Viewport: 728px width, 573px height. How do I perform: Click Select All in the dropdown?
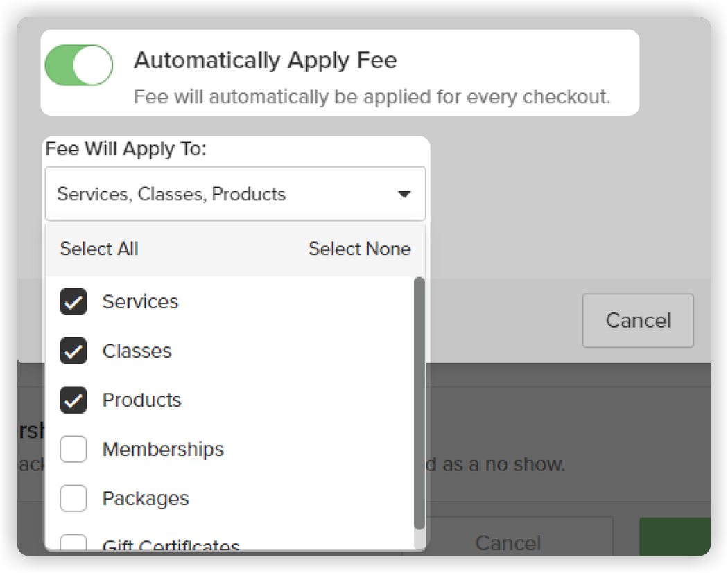[x=99, y=249]
